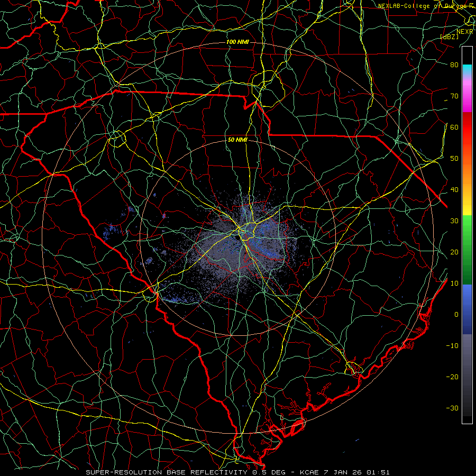This screenshot has width=476, height=476.
Task: Click the NEXLAB-College of DuPage credit text
Action: [425, 6]
